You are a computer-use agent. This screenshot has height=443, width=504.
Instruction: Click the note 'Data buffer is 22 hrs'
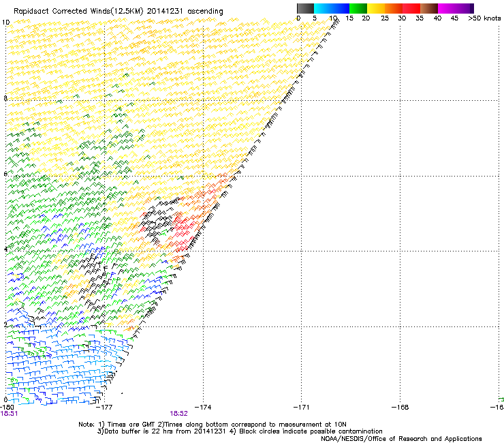pyautogui.click(x=138, y=431)
